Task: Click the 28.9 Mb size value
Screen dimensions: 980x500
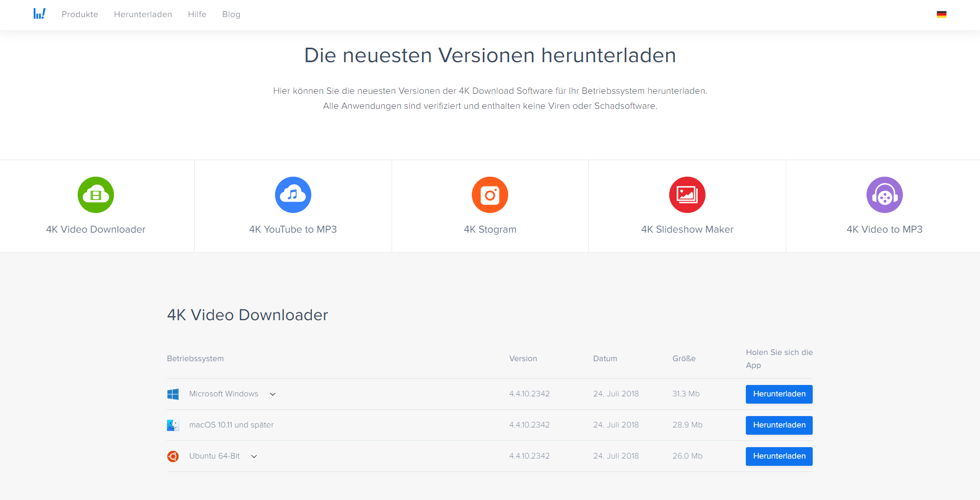Action: click(x=687, y=425)
